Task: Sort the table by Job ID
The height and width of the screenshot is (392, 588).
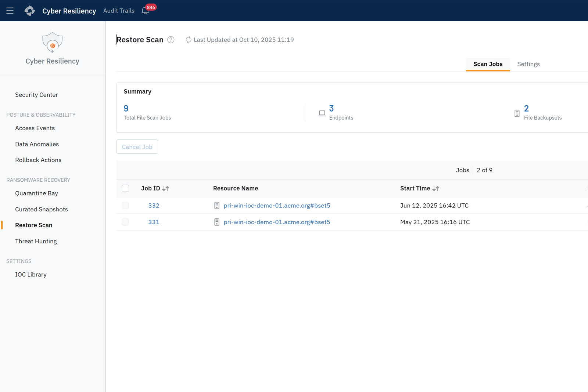Action: (x=166, y=188)
